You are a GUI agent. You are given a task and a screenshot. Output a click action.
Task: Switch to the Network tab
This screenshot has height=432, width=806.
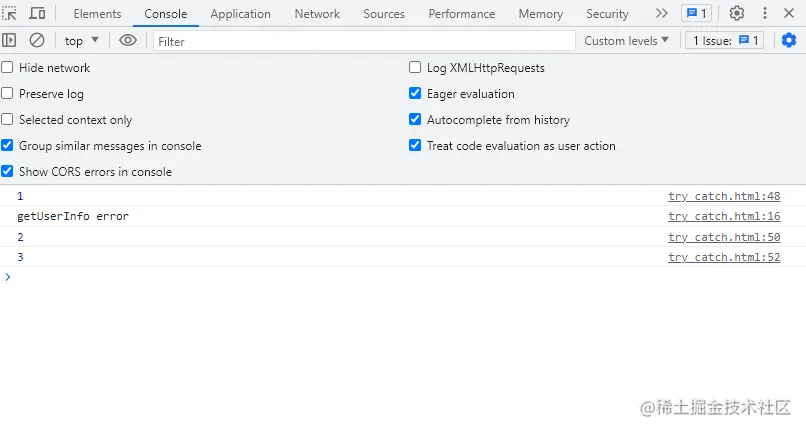317,14
